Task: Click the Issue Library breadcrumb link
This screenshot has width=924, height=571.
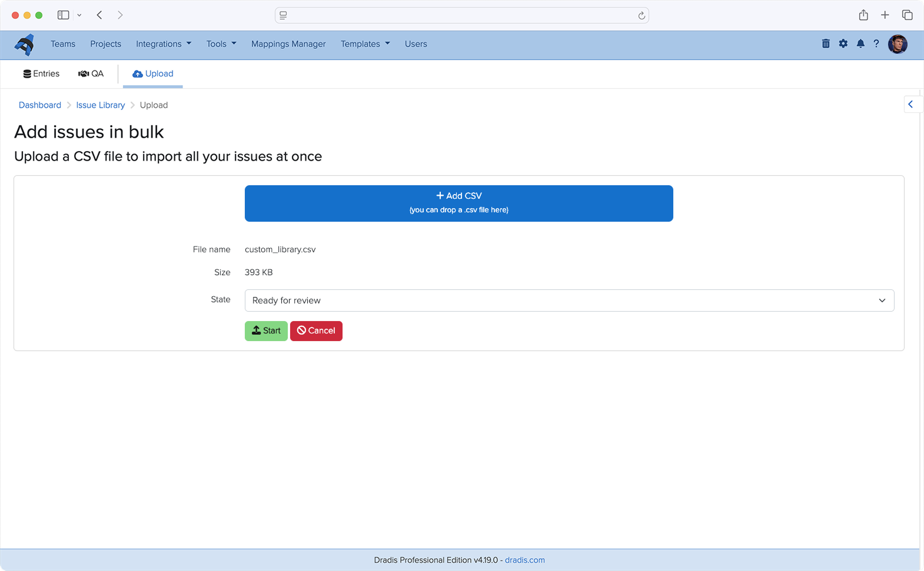Action: [100, 105]
